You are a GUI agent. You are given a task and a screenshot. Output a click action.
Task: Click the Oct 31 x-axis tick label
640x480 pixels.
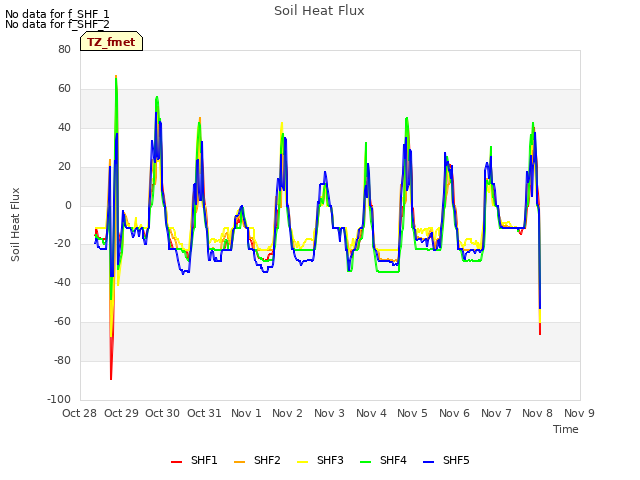pos(204,413)
